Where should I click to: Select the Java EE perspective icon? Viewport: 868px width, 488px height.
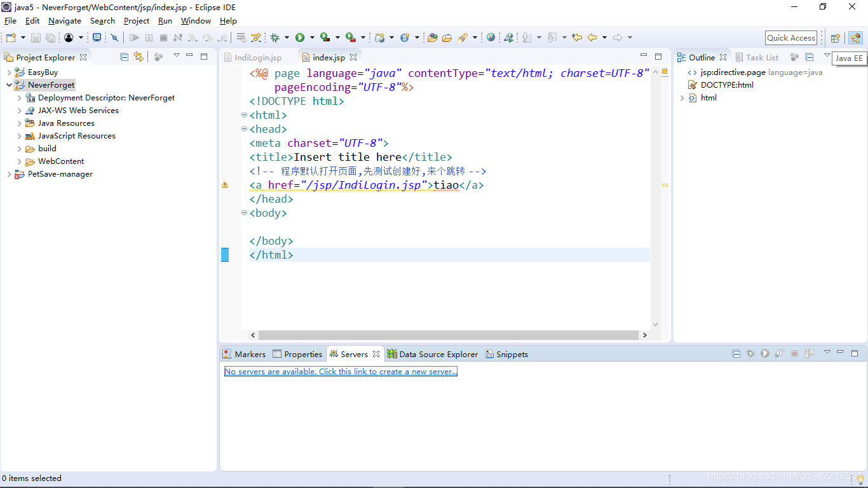coord(855,38)
